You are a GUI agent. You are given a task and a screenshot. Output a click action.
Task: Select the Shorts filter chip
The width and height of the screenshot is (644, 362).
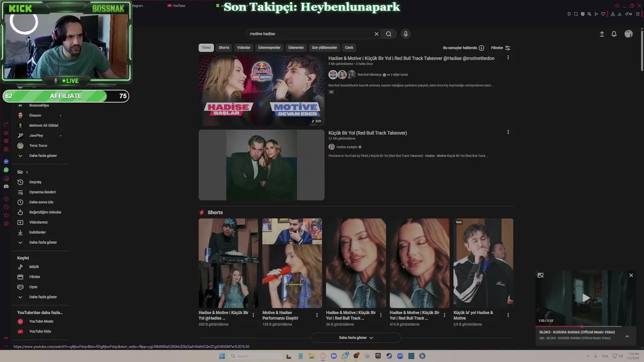tap(224, 48)
